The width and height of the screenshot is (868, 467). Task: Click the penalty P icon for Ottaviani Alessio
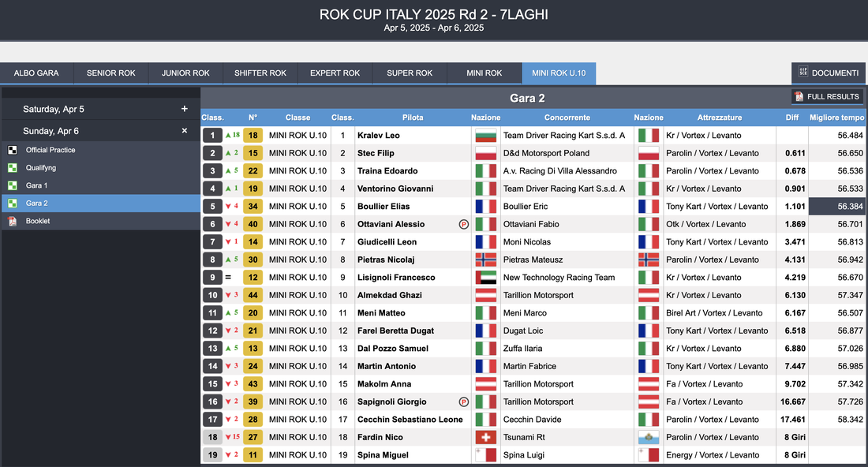(x=464, y=224)
